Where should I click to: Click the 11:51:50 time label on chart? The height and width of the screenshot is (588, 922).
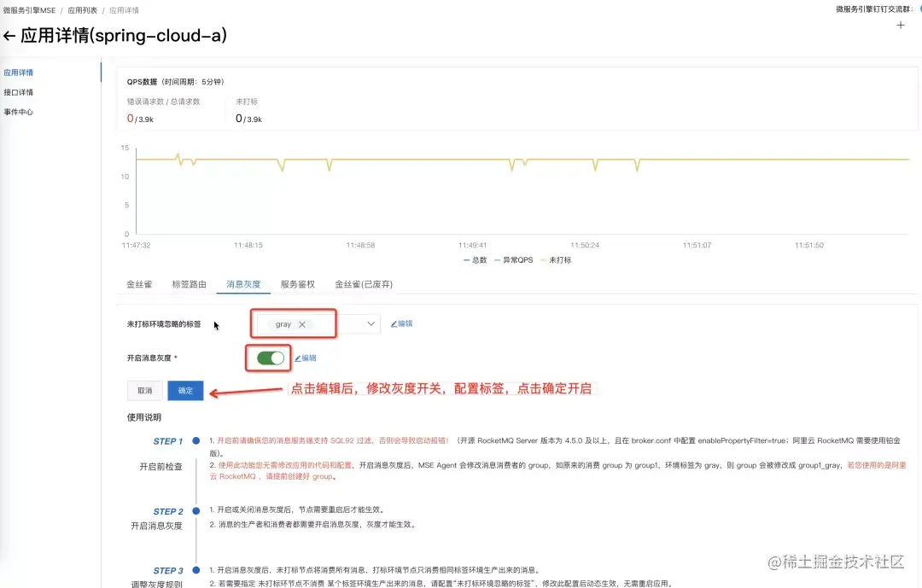pos(809,245)
